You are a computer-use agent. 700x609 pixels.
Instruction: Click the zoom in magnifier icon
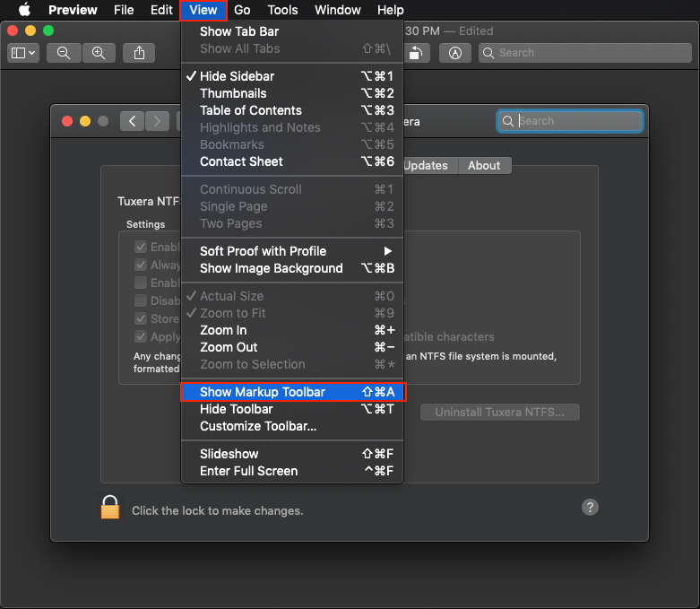(x=99, y=53)
